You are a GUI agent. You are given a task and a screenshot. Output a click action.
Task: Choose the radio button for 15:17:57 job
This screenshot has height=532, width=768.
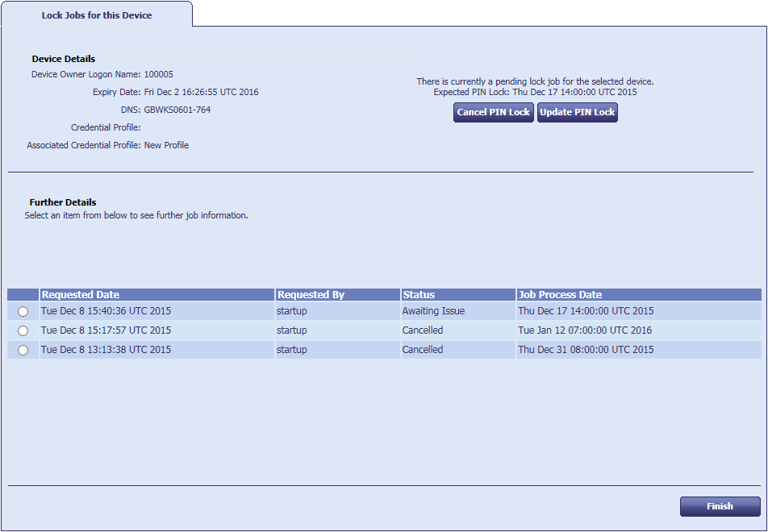click(23, 330)
